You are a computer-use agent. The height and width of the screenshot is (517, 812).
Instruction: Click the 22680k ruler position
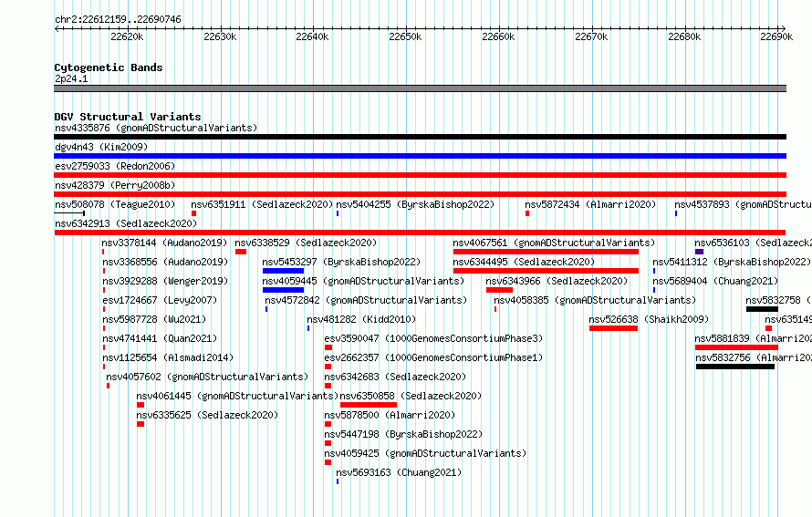coord(684,36)
